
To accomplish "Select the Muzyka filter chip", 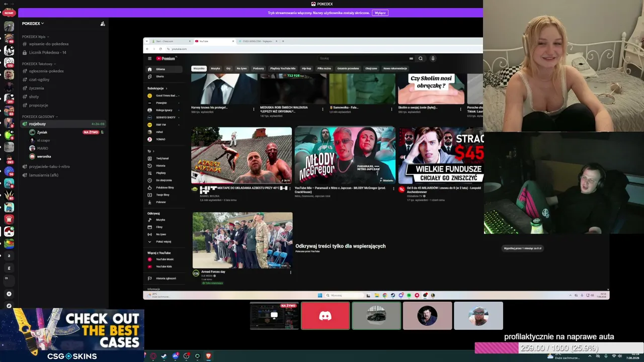I will 215,68.
